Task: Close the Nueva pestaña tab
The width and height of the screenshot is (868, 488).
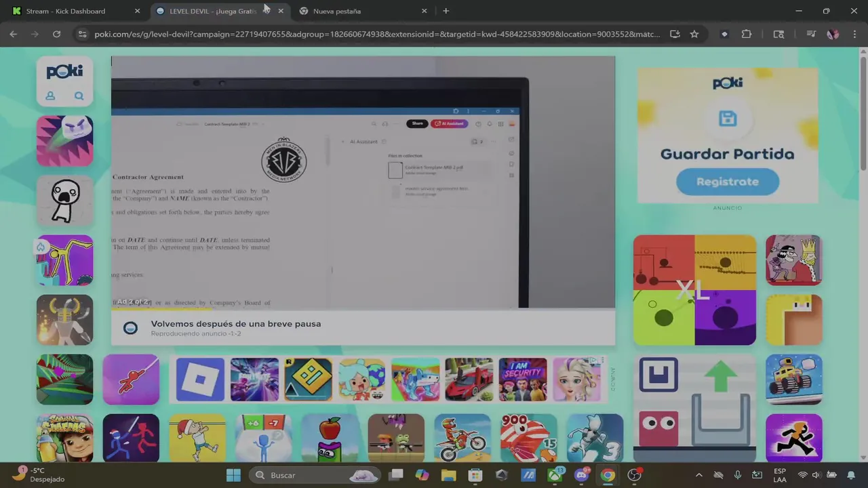Action: 424,11
